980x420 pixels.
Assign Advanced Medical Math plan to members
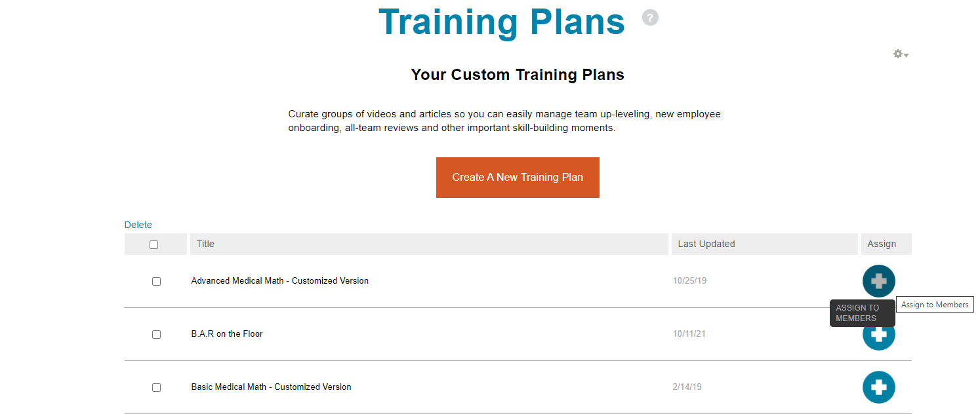(x=878, y=281)
